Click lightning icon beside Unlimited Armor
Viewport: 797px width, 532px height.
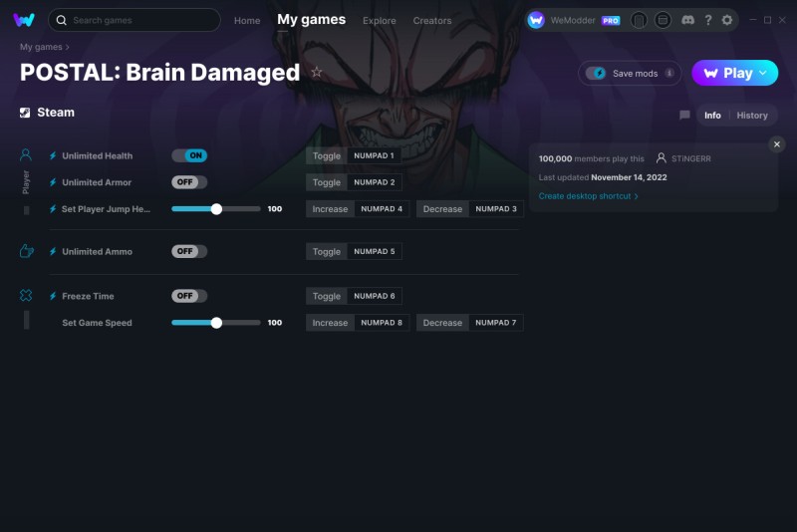coord(53,182)
